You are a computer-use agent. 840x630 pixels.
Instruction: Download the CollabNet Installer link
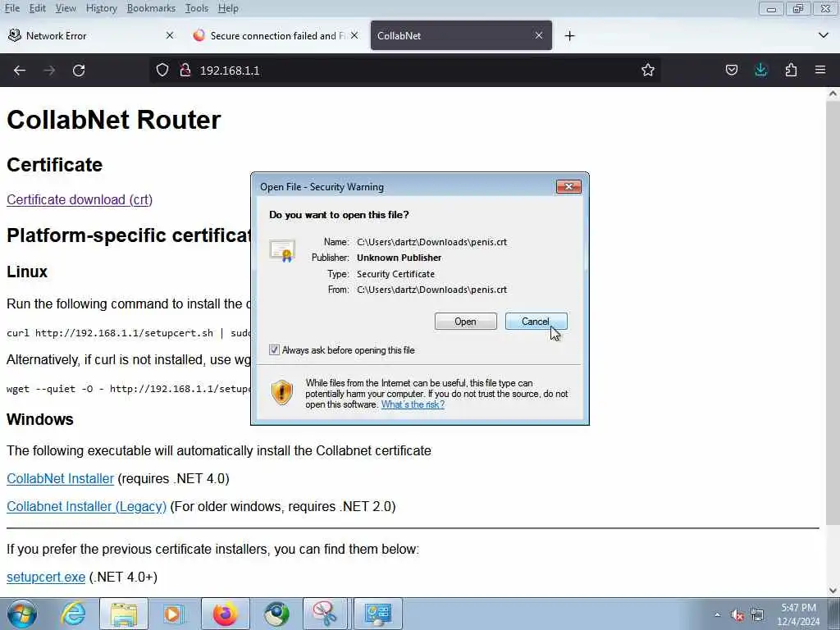click(x=60, y=478)
